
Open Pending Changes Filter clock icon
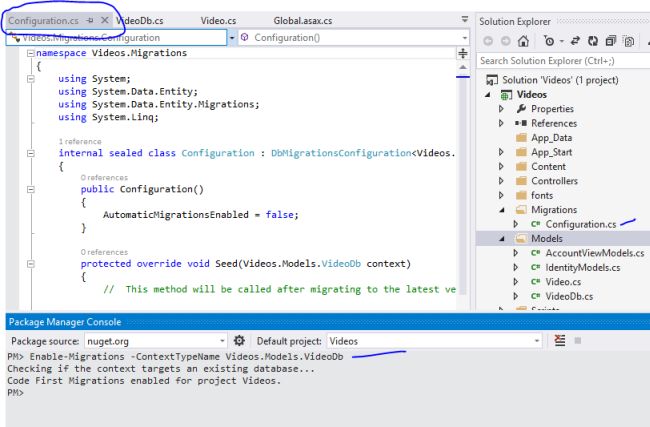point(549,41)
